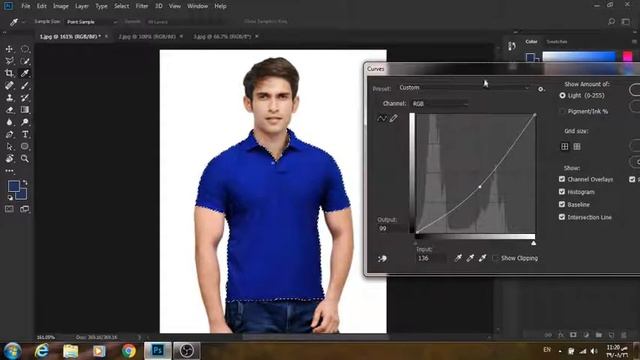Select the Ellipse shape tool
This screenshot has height=360, width=640.
[x=25, y=147]
